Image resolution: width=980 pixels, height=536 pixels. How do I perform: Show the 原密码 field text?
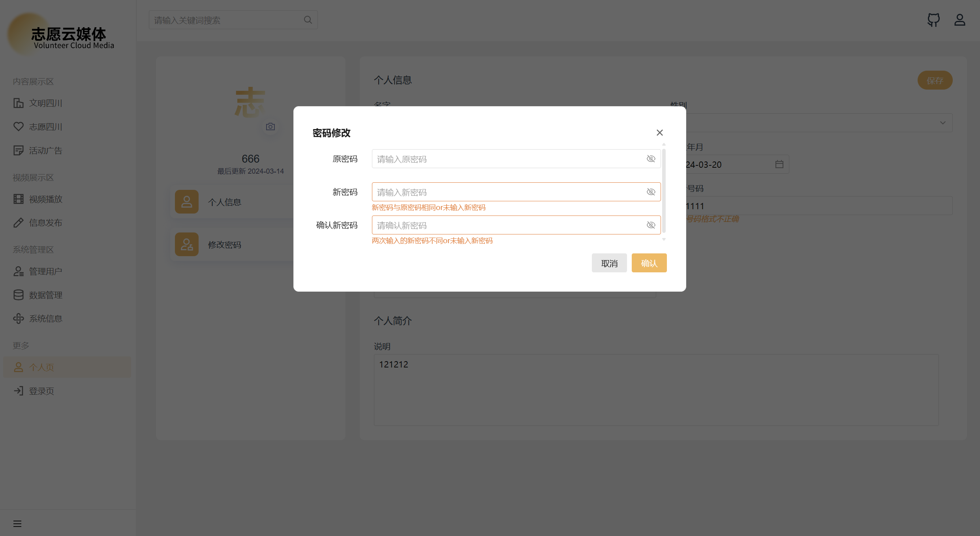651,159
